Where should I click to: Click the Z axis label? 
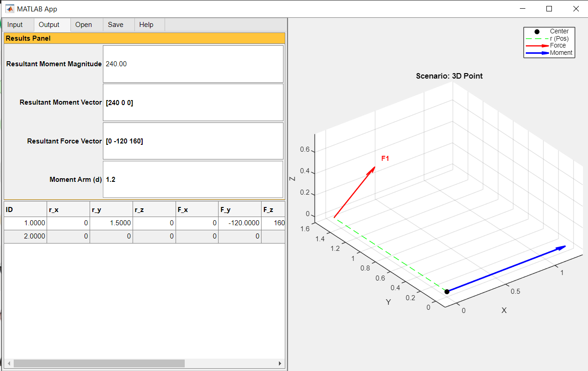pos(293,179)
